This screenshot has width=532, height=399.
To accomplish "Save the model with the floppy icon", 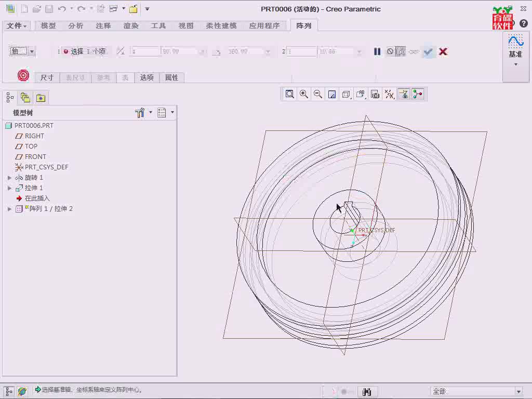I will (x=49, y=9).
